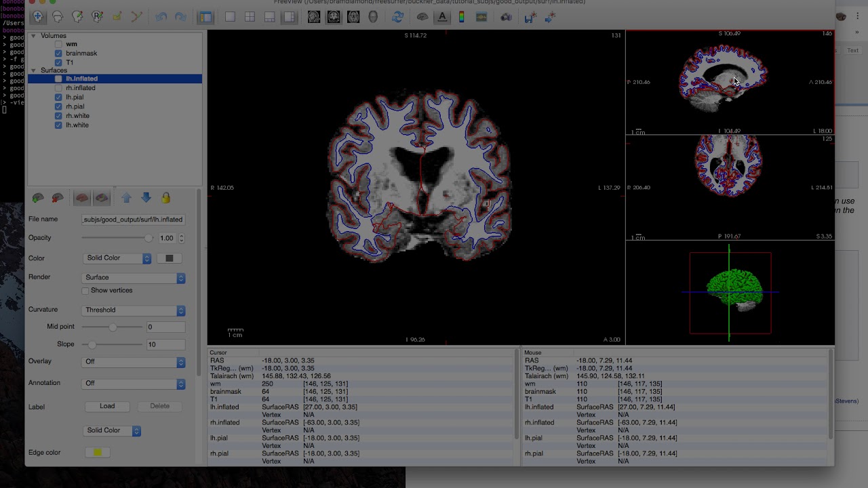Image resolution: width=868 pixels, height=488 pixels.
Task: Click the Mid point slider handle
Action: tap(113, 327)
